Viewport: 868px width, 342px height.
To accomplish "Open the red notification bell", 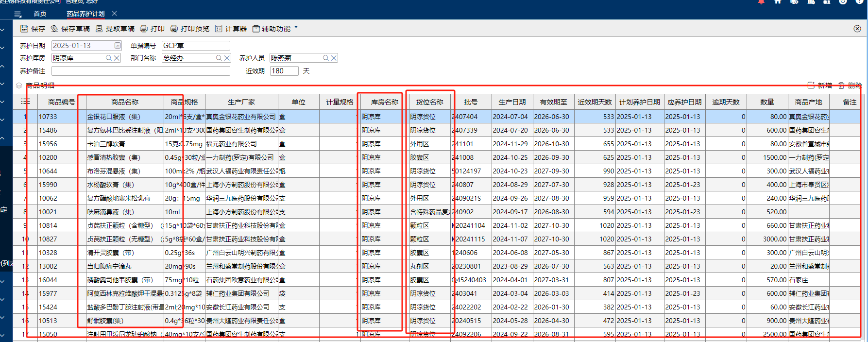I will click(x=761, y=2).
